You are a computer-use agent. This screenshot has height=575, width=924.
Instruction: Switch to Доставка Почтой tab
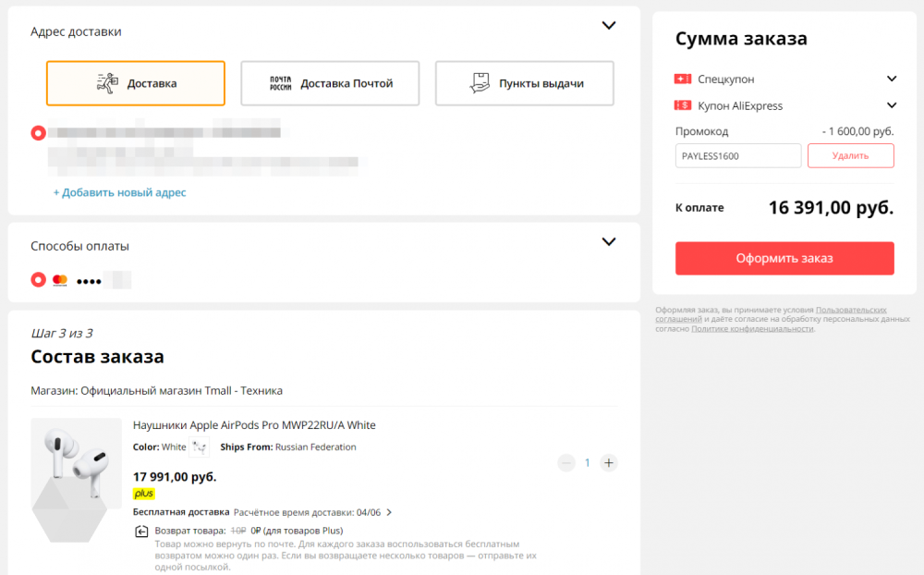(330, 83)
